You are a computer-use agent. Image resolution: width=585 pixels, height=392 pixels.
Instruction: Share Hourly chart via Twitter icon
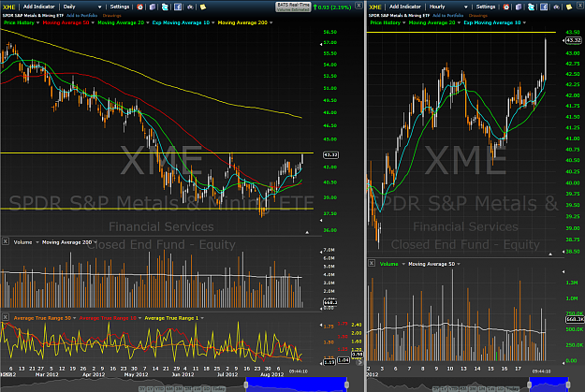pos(532,7)
